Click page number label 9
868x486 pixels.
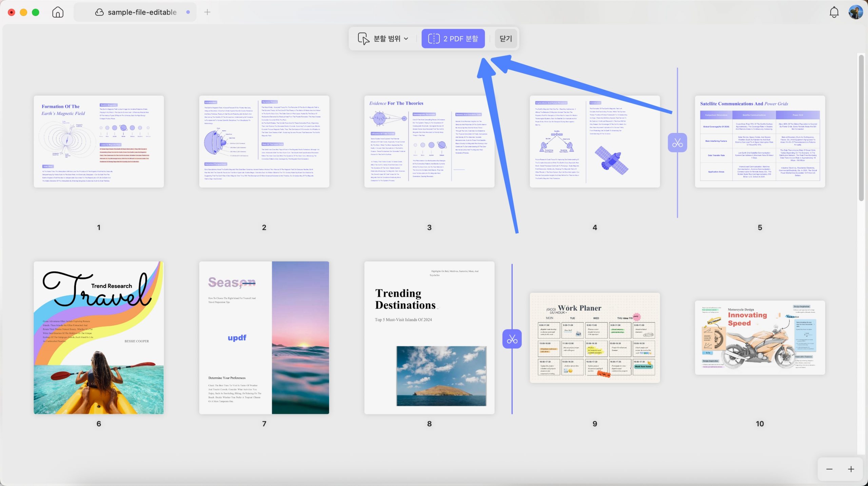(595, 424)
